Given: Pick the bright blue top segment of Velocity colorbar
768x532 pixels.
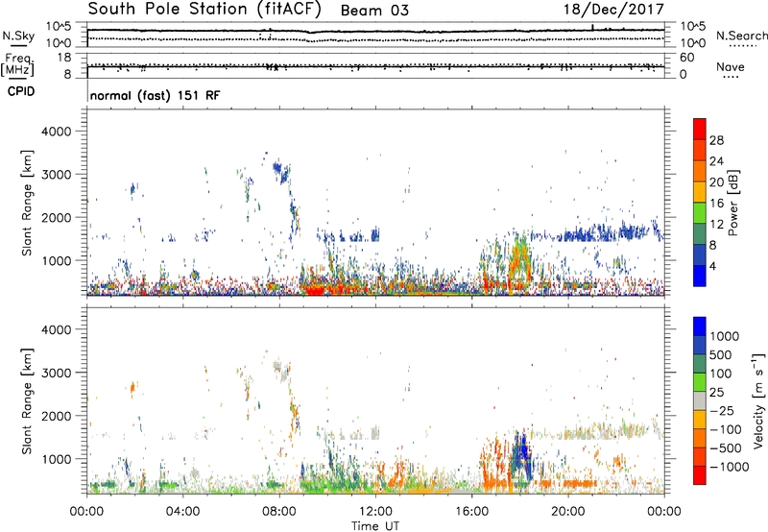Looking at the screenshot, I should (700, 326).
